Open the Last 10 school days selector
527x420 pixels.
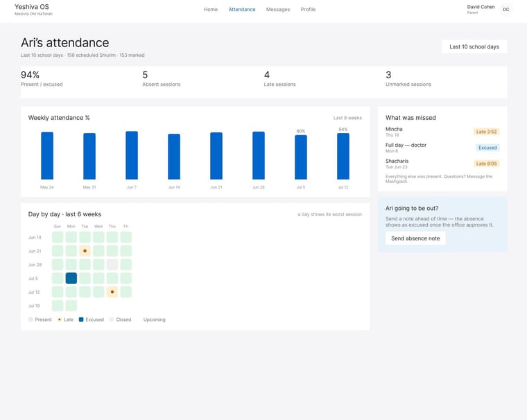point(474,46)
